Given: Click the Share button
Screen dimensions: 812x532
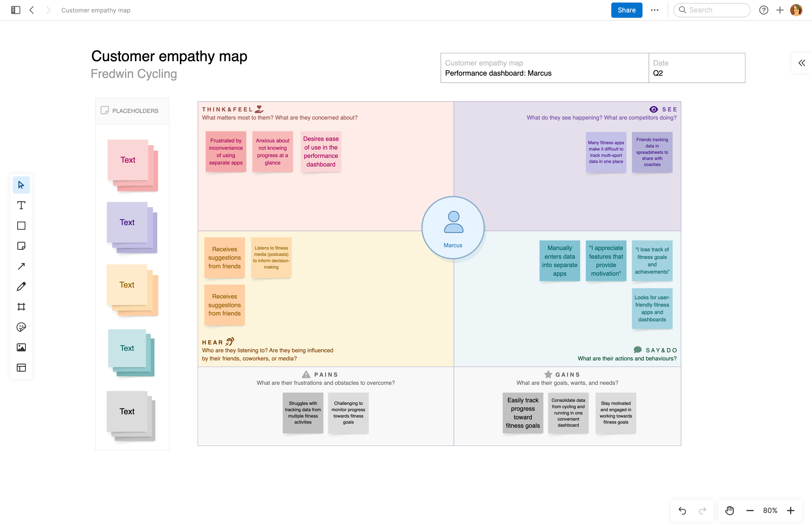Looking at the screenshot, I should click(x=627, y=10).
